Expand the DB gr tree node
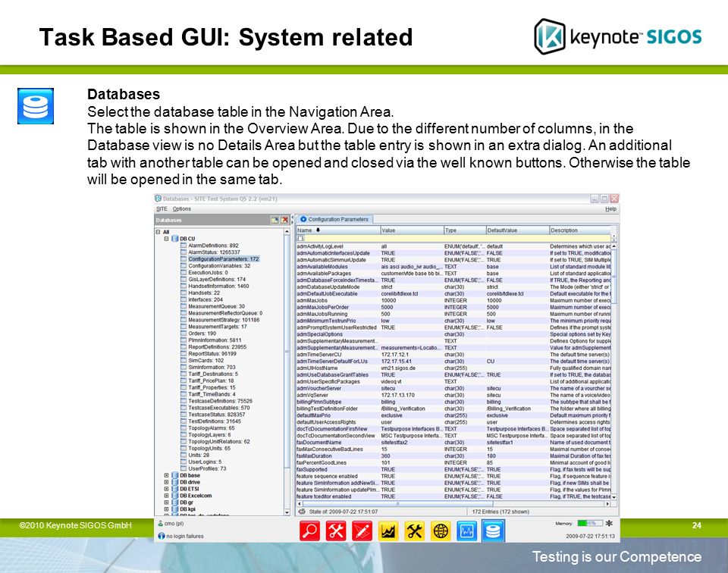The image size is (728, 573). (166, 502)
